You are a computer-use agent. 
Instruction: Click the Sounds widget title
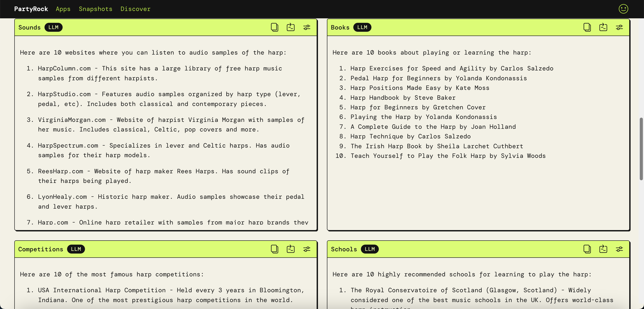click(x=29, y=27)
